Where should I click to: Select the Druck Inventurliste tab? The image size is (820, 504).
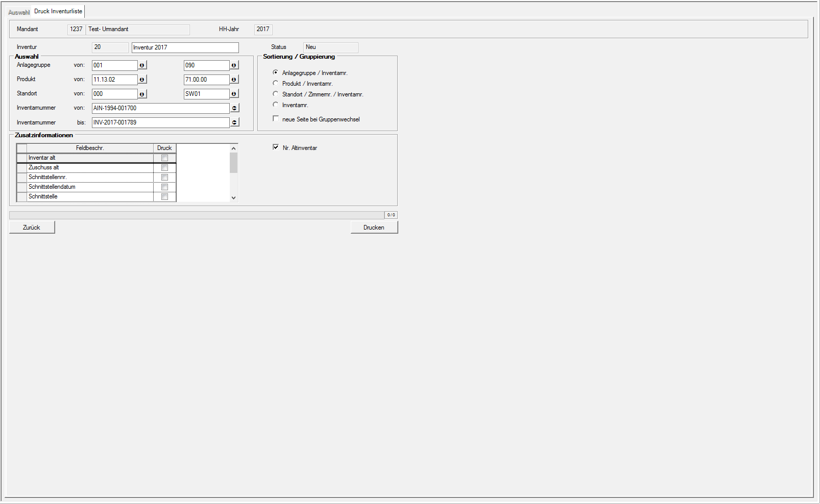click(58, 11)
